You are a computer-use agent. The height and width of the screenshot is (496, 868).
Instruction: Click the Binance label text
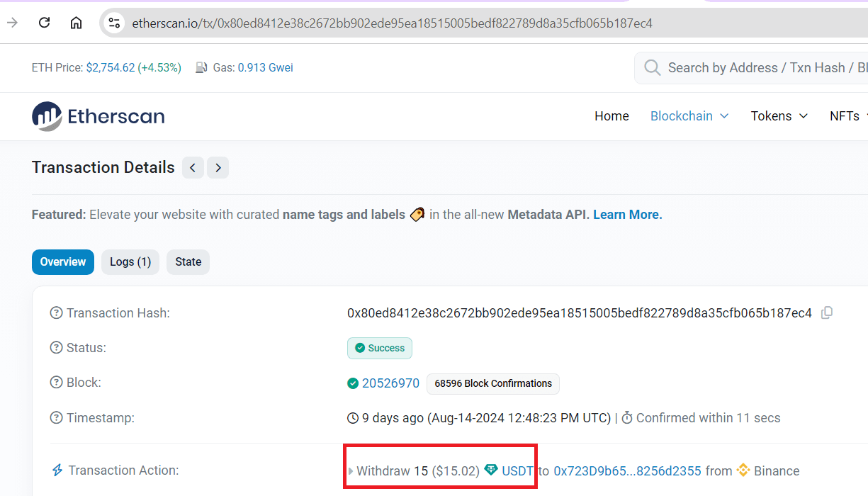point(777,470)
